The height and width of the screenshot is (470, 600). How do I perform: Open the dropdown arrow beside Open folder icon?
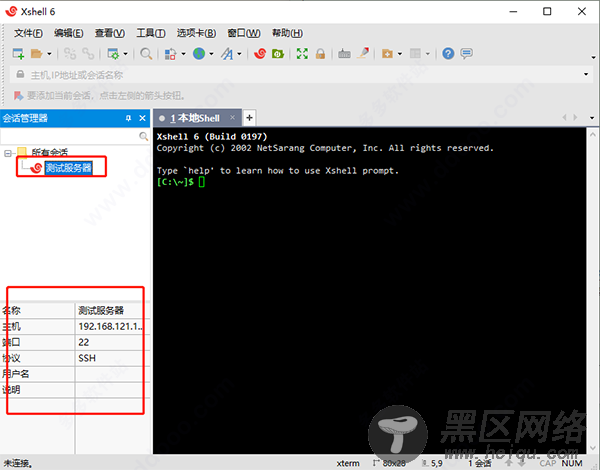49,54
